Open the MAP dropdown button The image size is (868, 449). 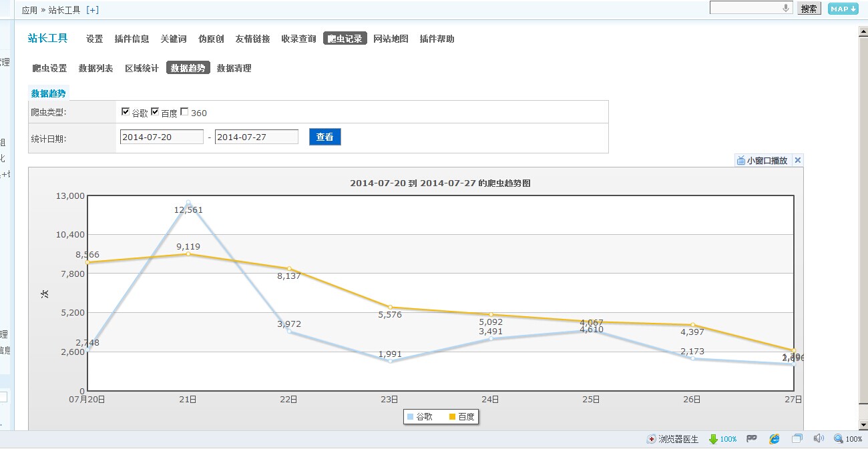pos(843,9)
